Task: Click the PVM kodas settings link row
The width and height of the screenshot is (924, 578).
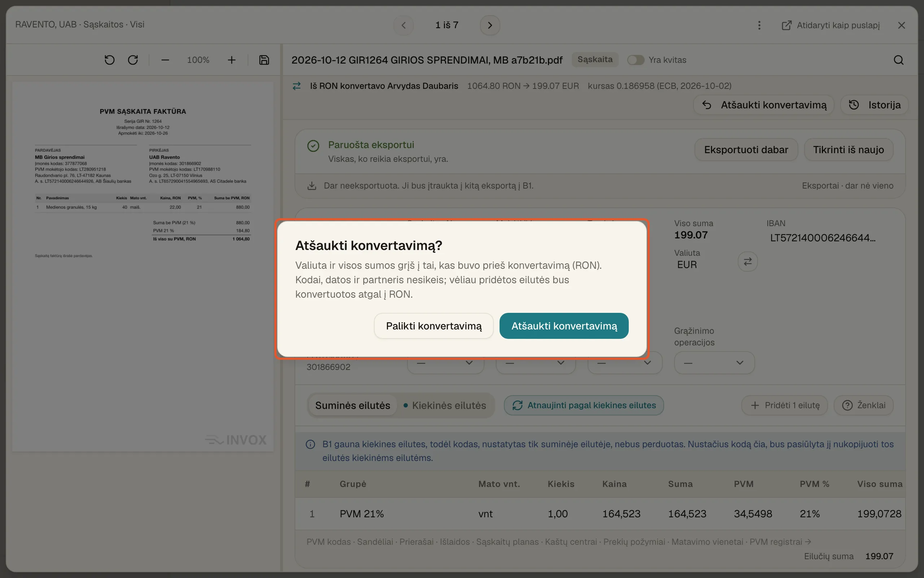Action: (x=559, y=542)
